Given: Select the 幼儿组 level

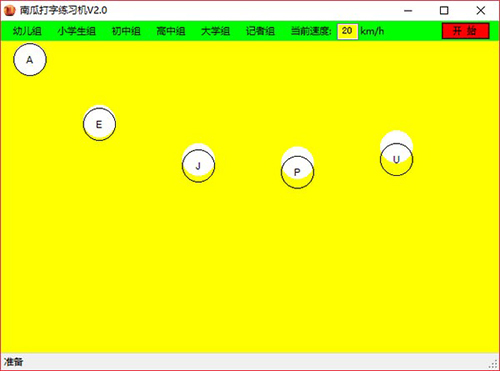Looking at the screenshot, I should click(x=27, y=31).
